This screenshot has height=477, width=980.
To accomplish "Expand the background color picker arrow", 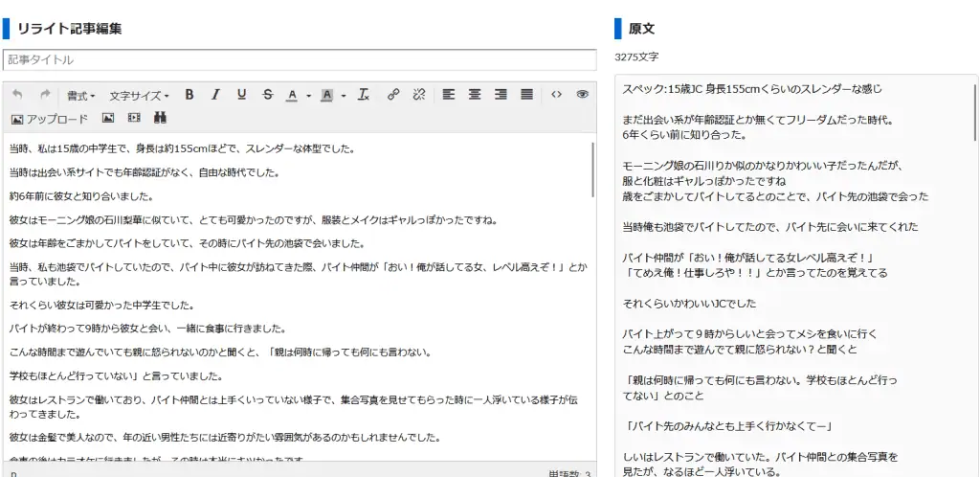I will [x=344, y=96].
